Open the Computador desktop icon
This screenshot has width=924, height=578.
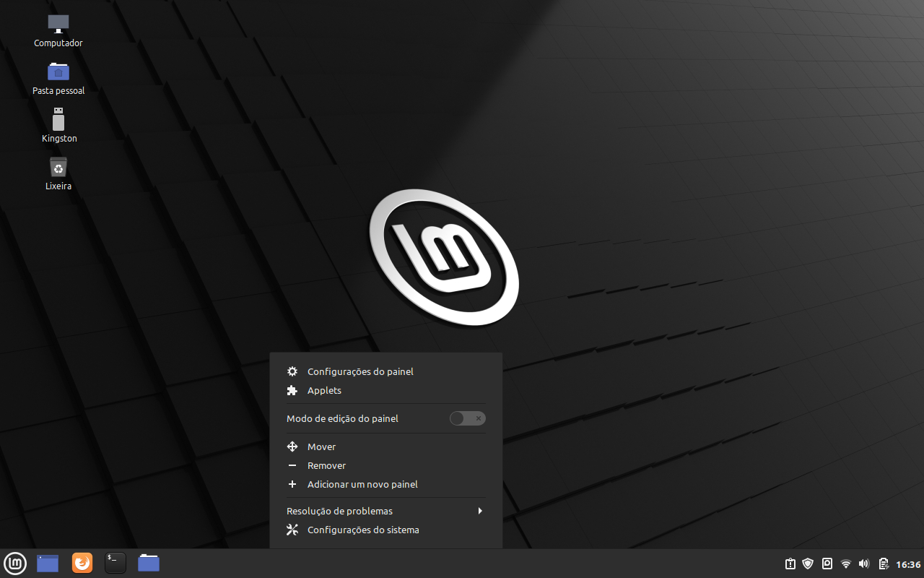click(x=58, y=31)
